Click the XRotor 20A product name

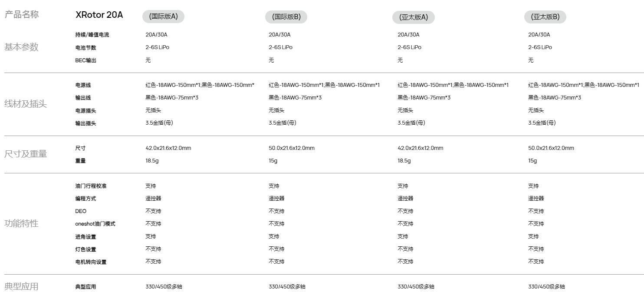click(x=99, y=15)
